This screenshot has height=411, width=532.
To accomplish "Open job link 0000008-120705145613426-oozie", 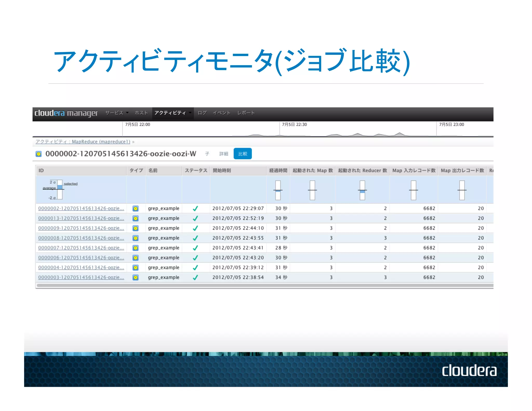I will (81, 238).
